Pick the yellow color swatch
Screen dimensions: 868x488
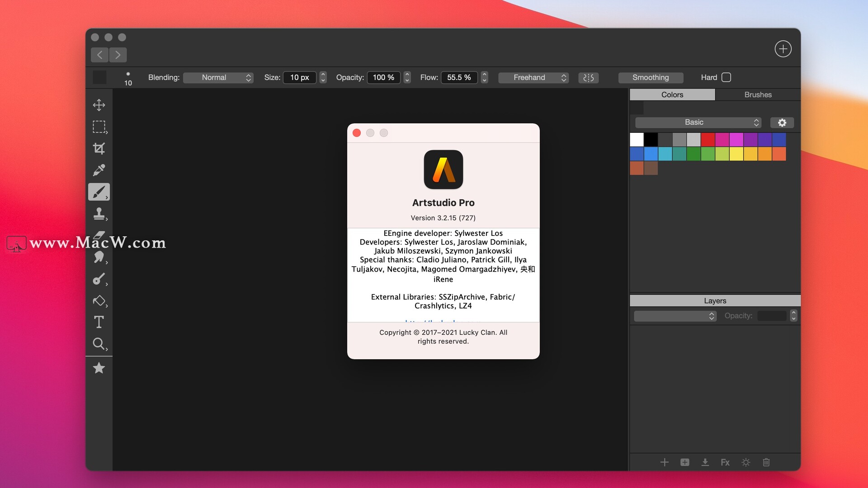736,154
